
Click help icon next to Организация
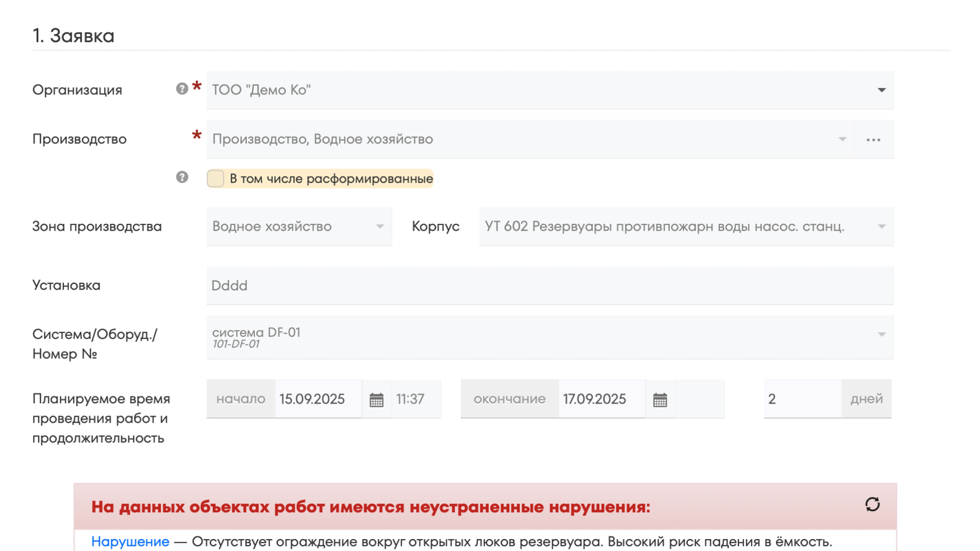[x=182, y=89]
